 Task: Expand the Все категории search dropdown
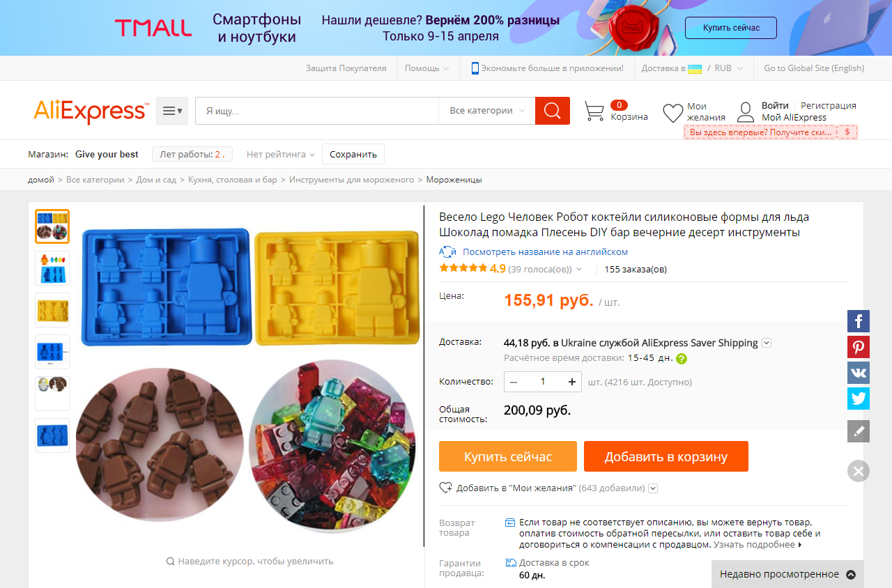(487, 111)
